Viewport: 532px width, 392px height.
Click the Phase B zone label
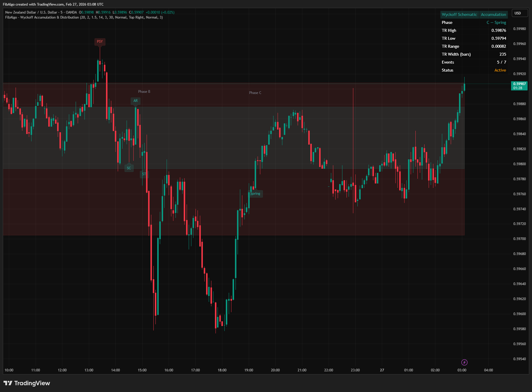(144, 92)
